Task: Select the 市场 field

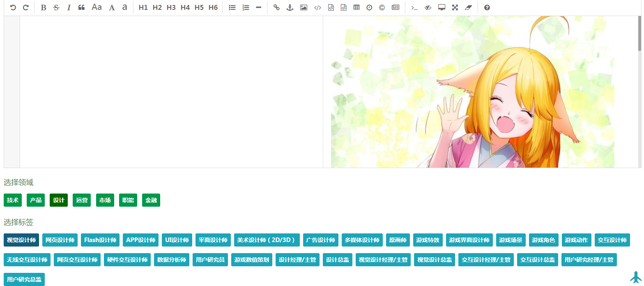Action: (x=105, y=200)
